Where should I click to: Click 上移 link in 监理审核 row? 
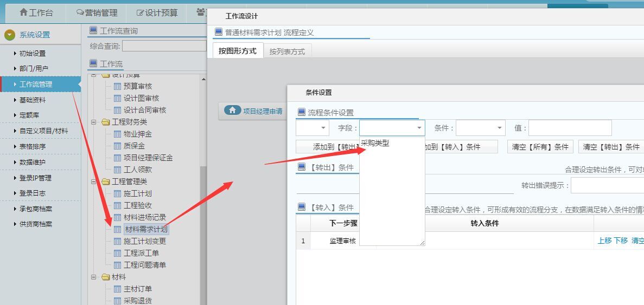click(x=604, y=241)
